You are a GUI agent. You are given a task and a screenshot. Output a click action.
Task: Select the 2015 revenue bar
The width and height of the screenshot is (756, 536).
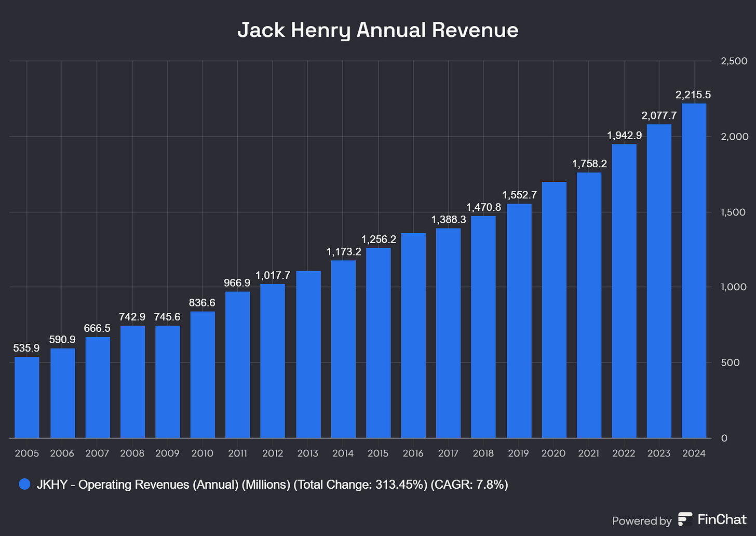point(378,343)
